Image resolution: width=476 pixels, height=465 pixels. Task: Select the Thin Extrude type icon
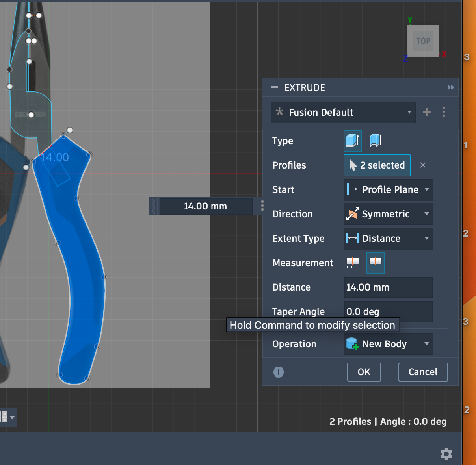click(375, 141)
